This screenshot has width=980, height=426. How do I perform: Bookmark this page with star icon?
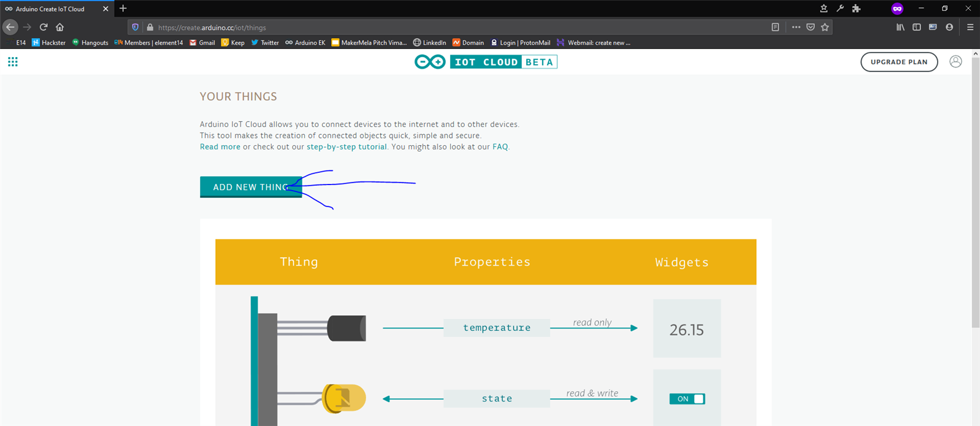tap(825, 27)
